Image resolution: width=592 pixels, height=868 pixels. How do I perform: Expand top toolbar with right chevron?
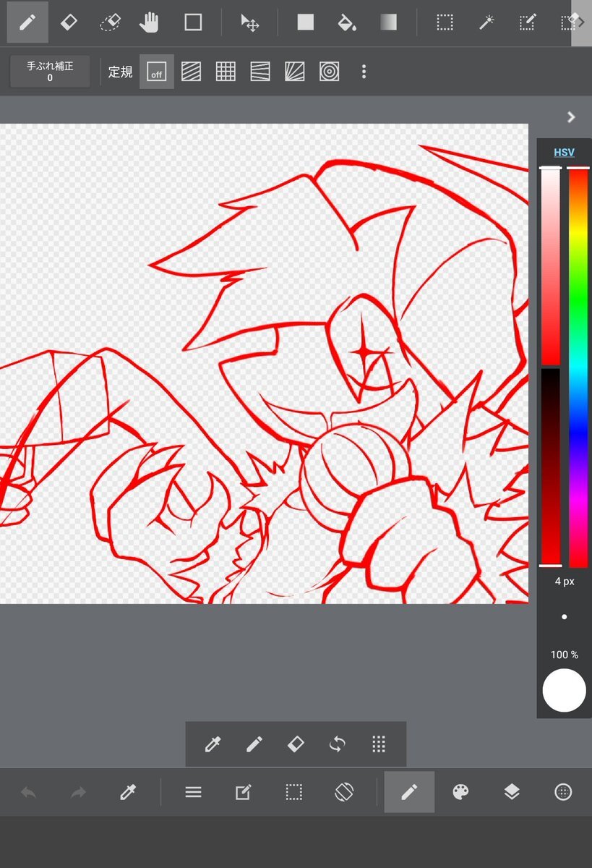(x=581, y=22)
